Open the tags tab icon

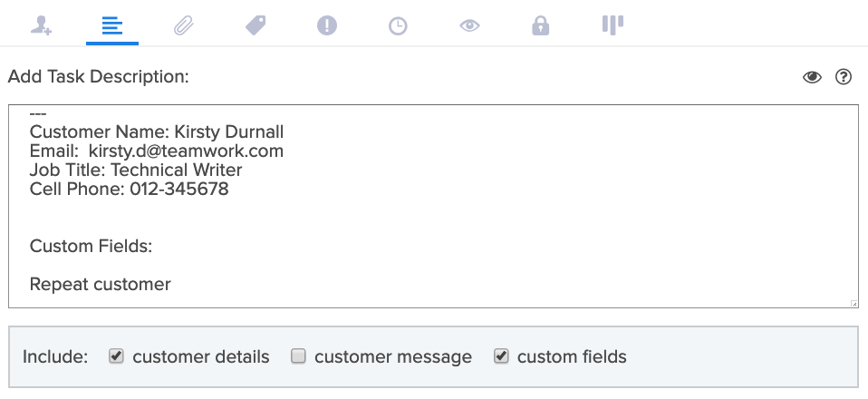pos(256,25)
